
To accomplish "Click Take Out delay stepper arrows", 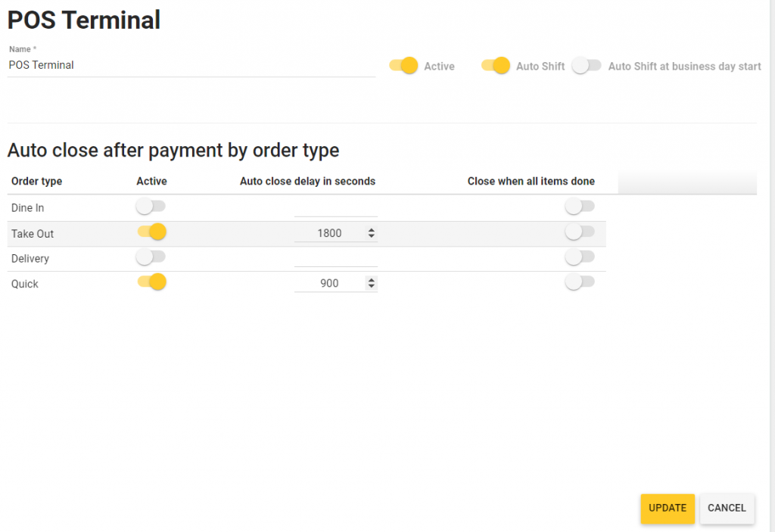I will tap(371, 234).
